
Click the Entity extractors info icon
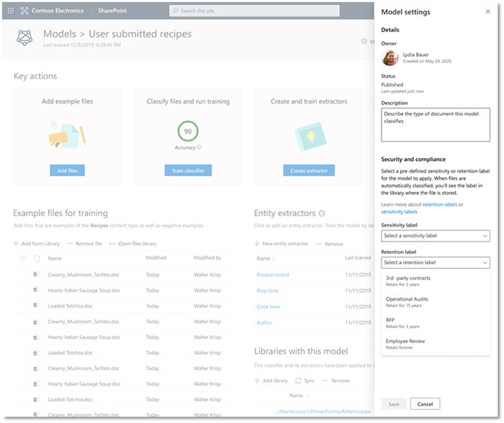pyautogui.click(x=322, y=213)
